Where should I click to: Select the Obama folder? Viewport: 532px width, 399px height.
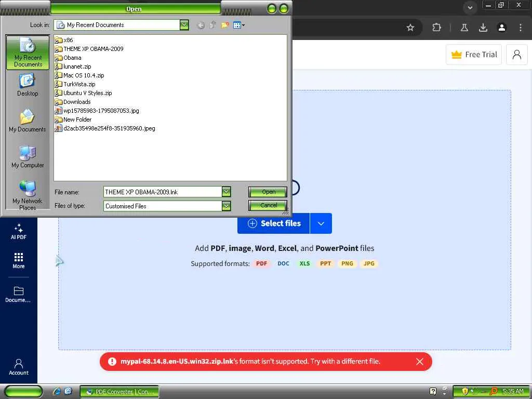point(68,58)
